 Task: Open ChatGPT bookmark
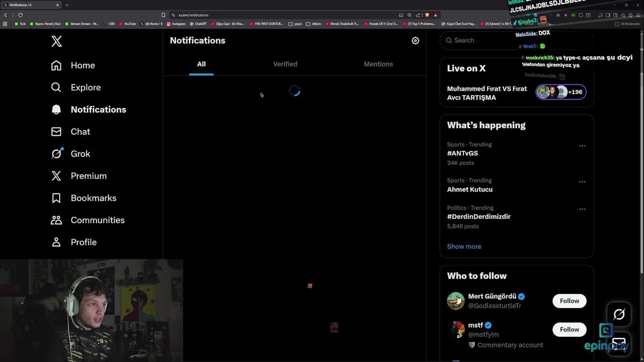click(x=198, y=24)
